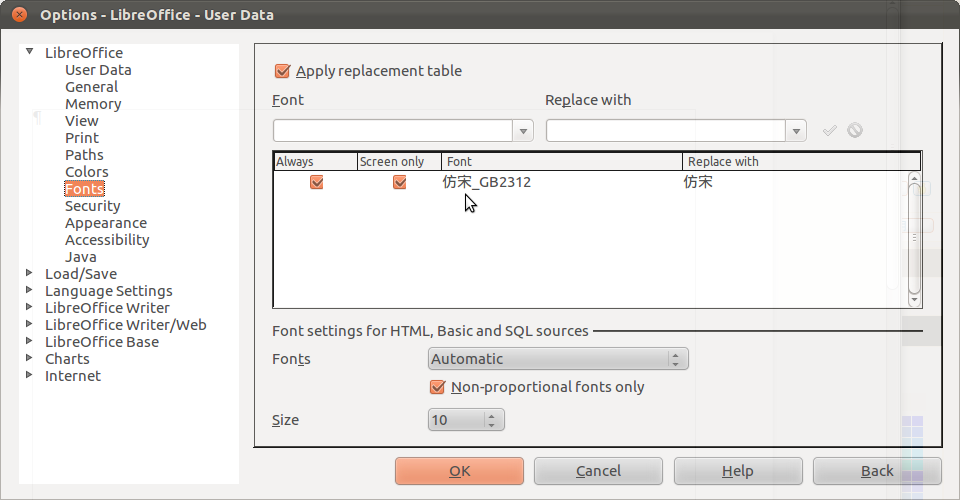Open the Font combo box dropdown arrow
960x500 pixels.
[523, 131]
